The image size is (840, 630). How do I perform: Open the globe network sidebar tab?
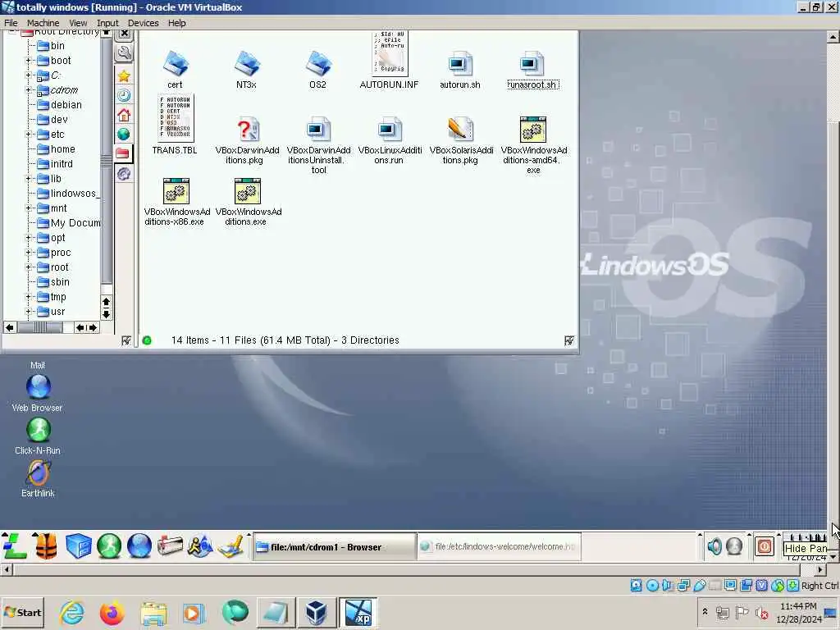124,134
